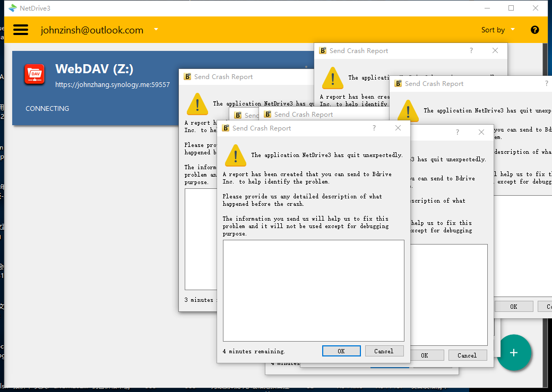Open the NetDrive3 help question icon

click(x=534, y=30)
